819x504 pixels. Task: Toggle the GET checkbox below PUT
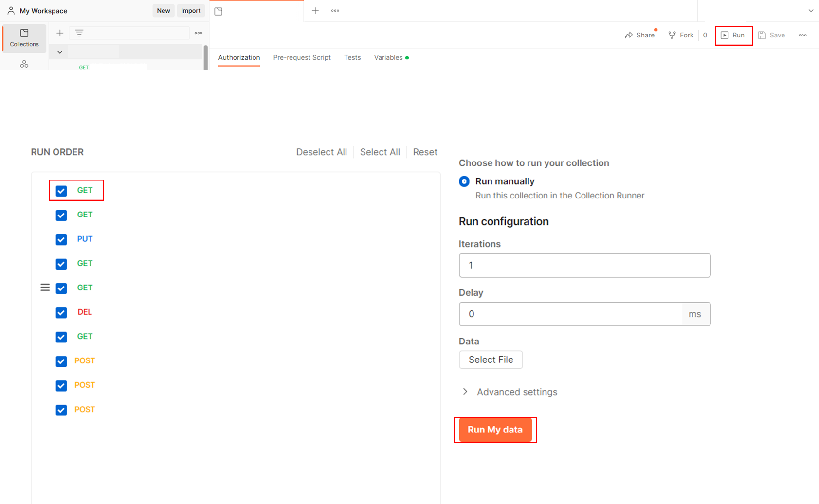coord(61,264)
